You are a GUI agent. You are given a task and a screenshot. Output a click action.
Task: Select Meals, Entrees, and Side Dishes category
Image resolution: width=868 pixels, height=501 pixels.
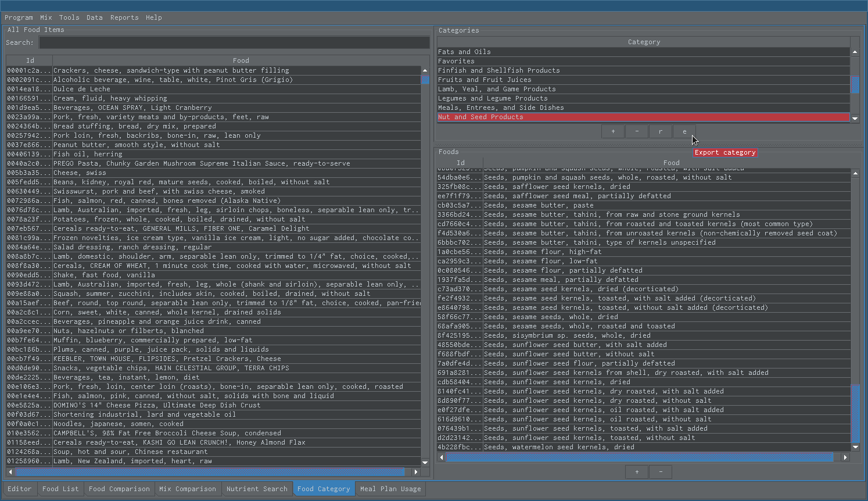coord(644,108)
